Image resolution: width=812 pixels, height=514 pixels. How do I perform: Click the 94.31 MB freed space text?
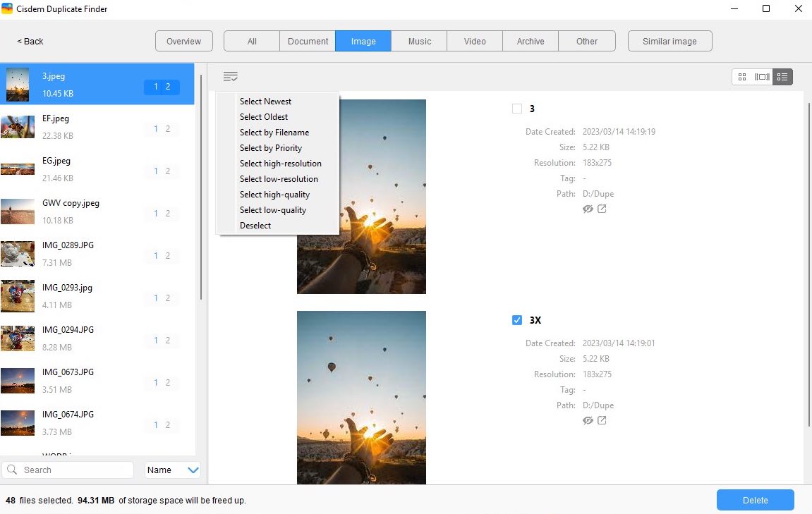96,500
